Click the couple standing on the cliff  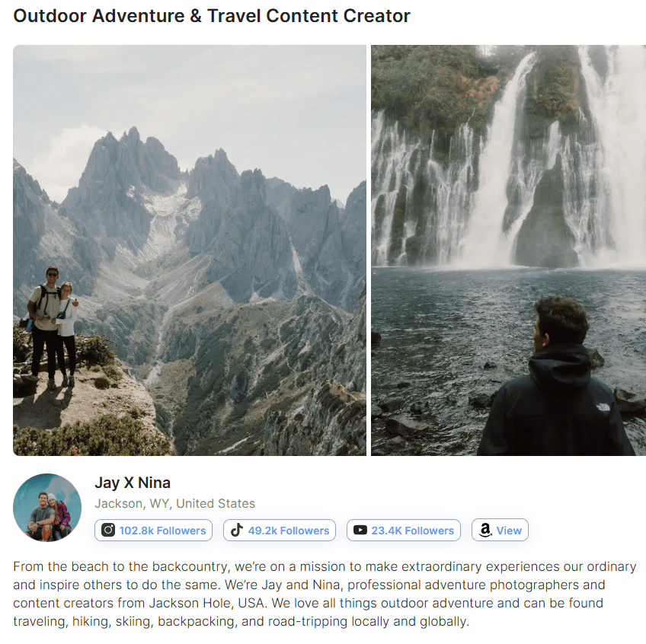[x=53, y=327]
